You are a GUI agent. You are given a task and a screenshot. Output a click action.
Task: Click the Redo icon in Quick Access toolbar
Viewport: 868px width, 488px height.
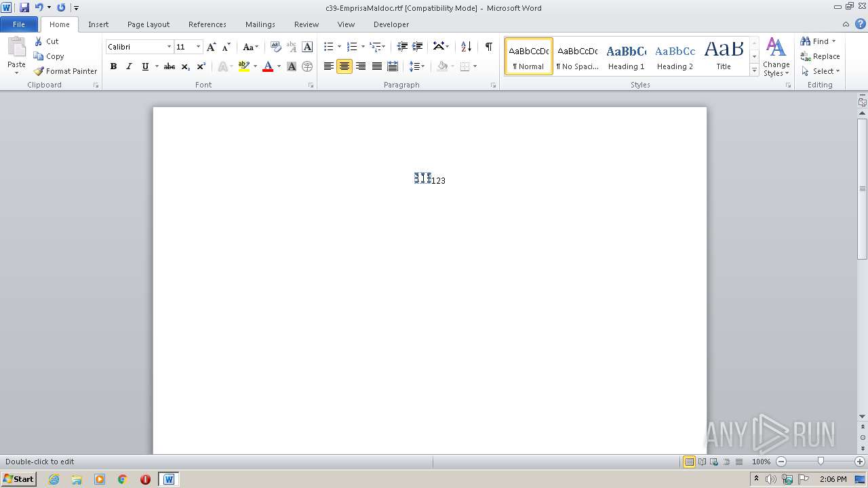pos(61,7)
